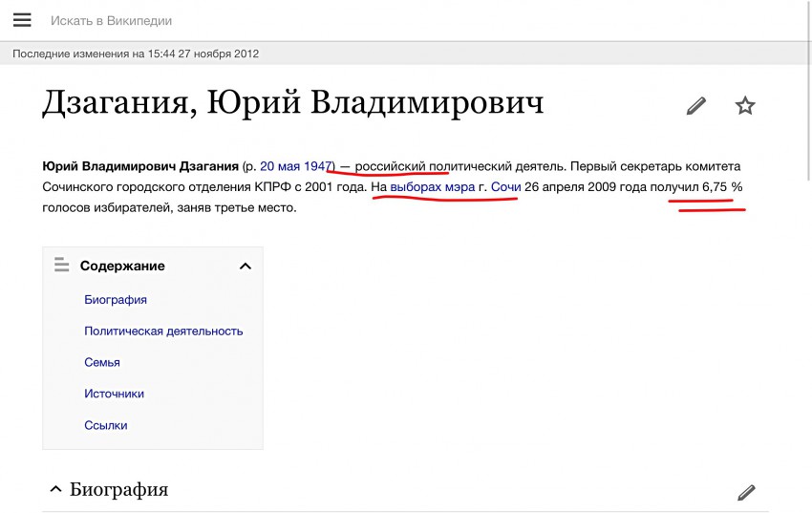
Task: Navigate to 'Источники' from the contents
Action: click(x=114, y=394)
